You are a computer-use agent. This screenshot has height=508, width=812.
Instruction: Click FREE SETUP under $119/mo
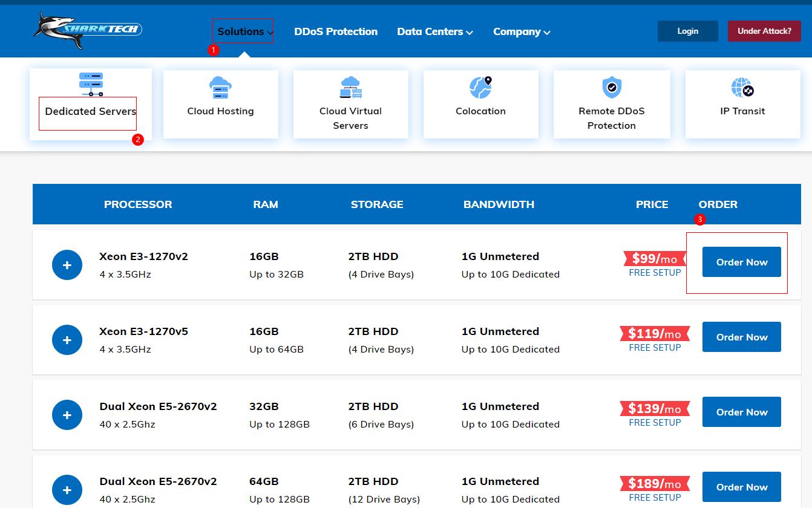655,348
